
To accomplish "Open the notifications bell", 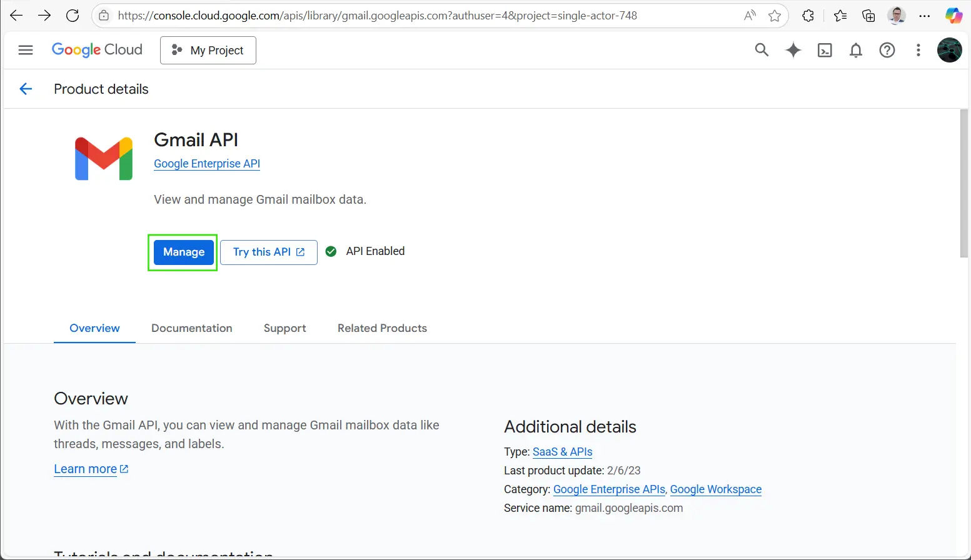I will click(856, 51).
